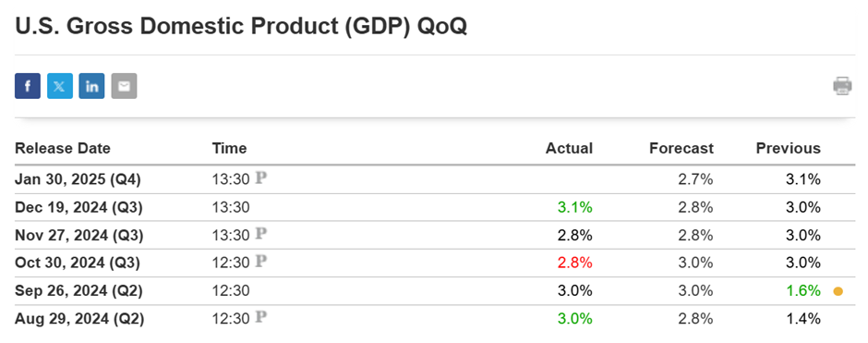Open print page via printer icon

click(842, 86)
